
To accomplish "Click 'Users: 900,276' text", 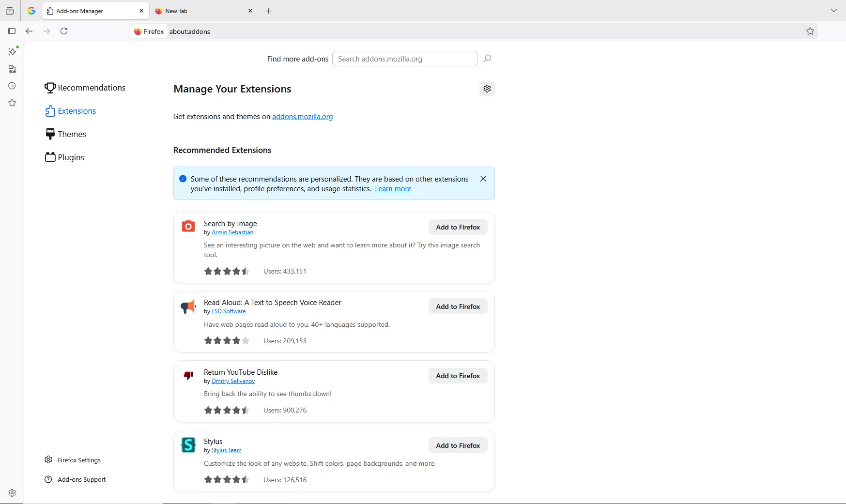I will click(285, 410).
